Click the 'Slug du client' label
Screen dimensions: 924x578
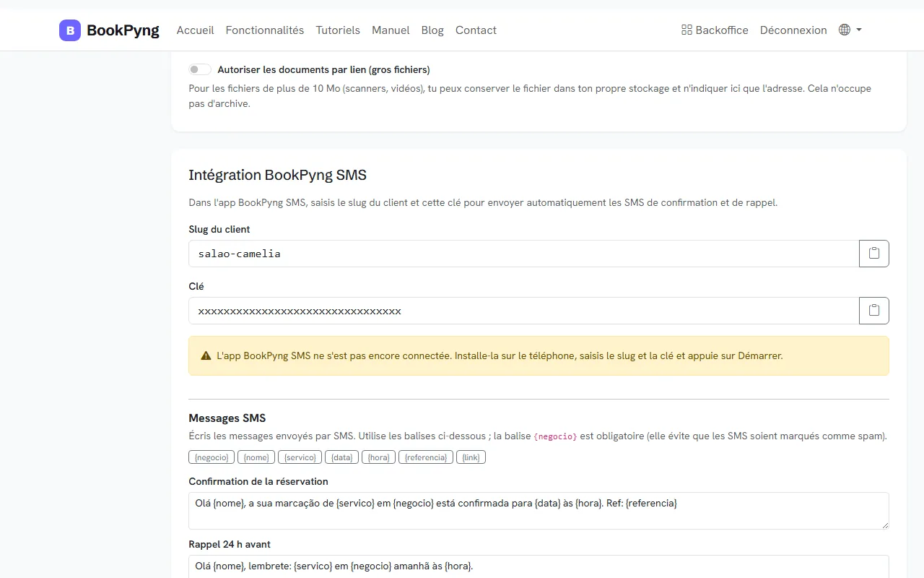(219, 229)
